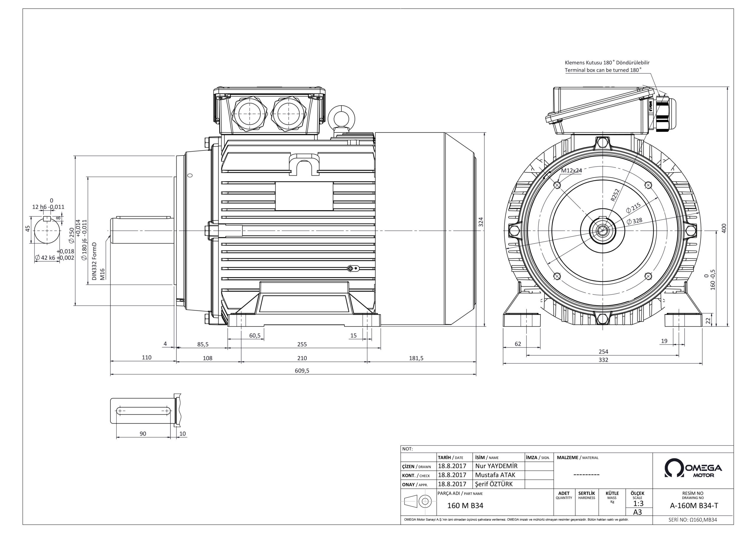This screenshot has height=534, width=756.
Task: Click the right cable gland circle
Action: [x=289, y=114]
